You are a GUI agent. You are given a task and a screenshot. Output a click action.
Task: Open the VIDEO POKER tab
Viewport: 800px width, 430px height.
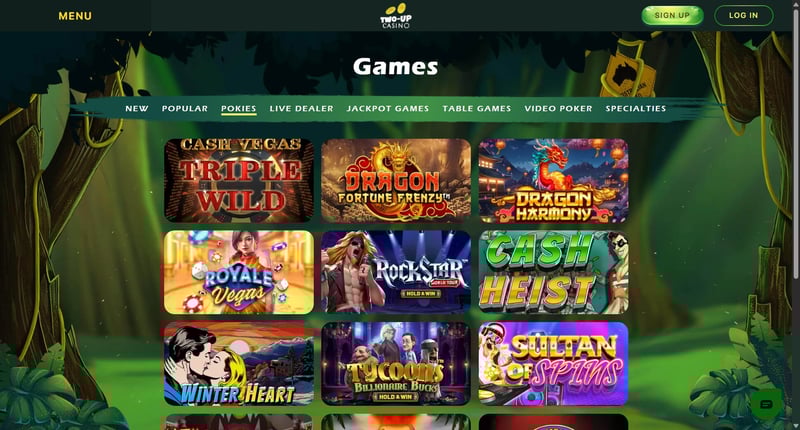tap(558, 109)
